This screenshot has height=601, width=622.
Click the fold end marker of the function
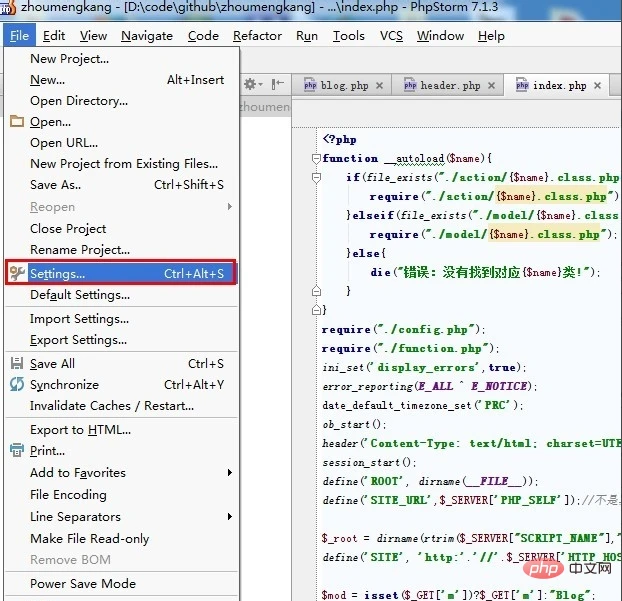tap(316, 309)
